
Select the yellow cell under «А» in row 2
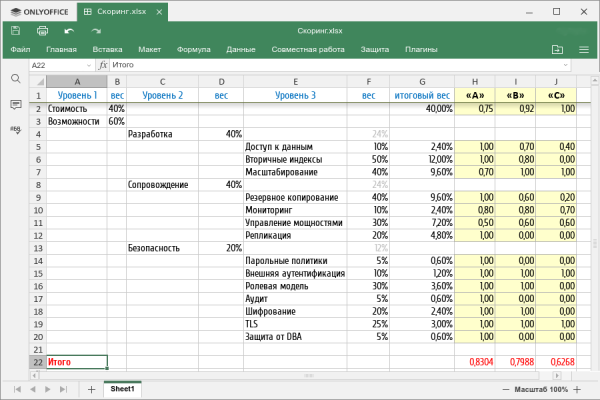click(x=473, y=108)
